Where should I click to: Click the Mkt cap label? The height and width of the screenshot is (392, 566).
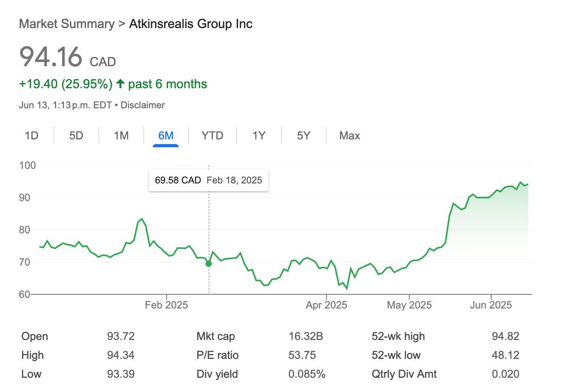tap(215, 337)
